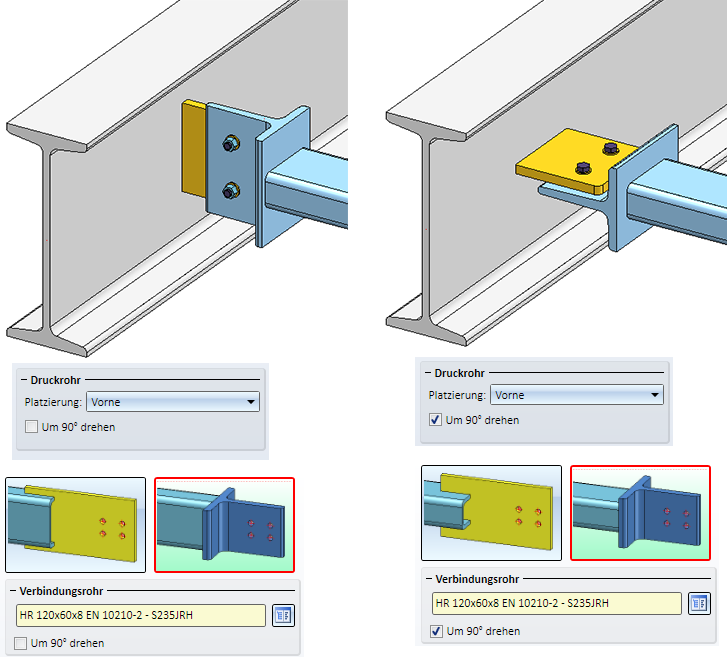Click right HR 120x60x8 profile field
Viewport: 727px width, 657px height.
click(x=556, y=603)
